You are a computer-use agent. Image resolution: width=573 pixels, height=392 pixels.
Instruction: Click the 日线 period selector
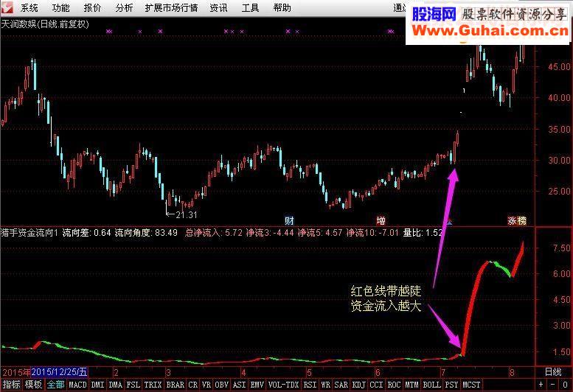(553, 372)
